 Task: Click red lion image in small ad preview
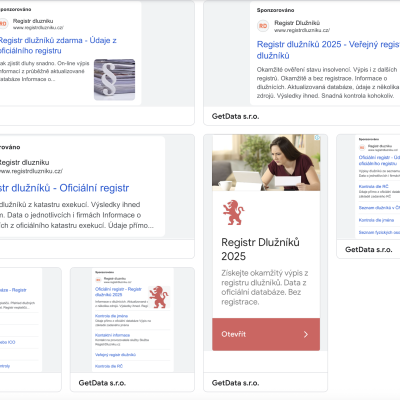(159, 297)
